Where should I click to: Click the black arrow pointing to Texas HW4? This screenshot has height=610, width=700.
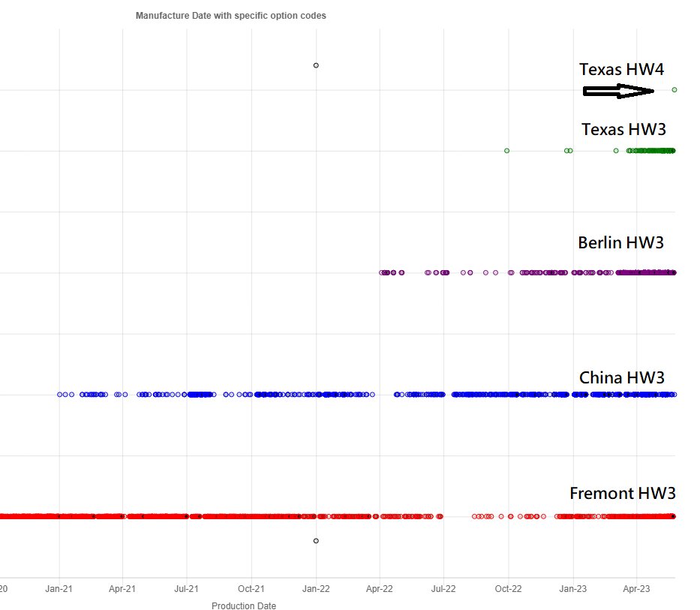pos(618,91)
